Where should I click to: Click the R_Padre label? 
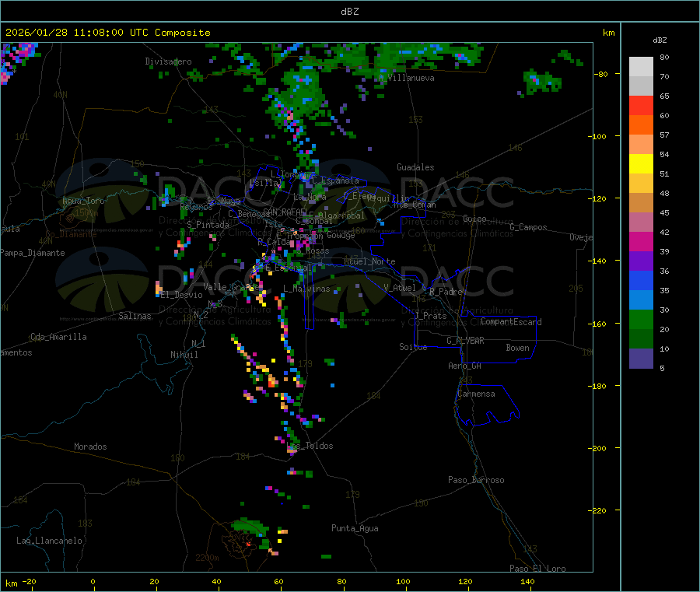[x=446, y=292]
